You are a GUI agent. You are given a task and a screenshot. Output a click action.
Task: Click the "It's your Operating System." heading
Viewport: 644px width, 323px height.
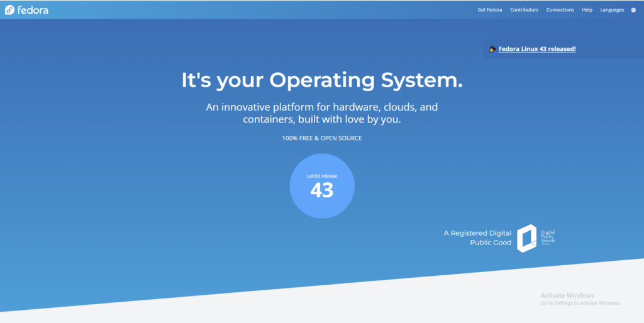point(322,80)
